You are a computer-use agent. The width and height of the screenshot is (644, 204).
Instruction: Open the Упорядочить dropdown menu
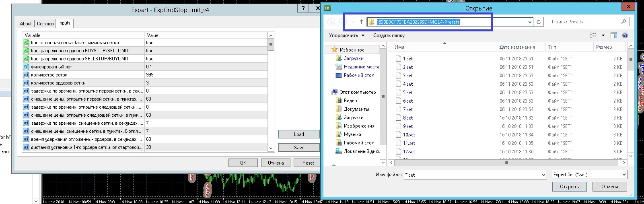tap(346, 35)
